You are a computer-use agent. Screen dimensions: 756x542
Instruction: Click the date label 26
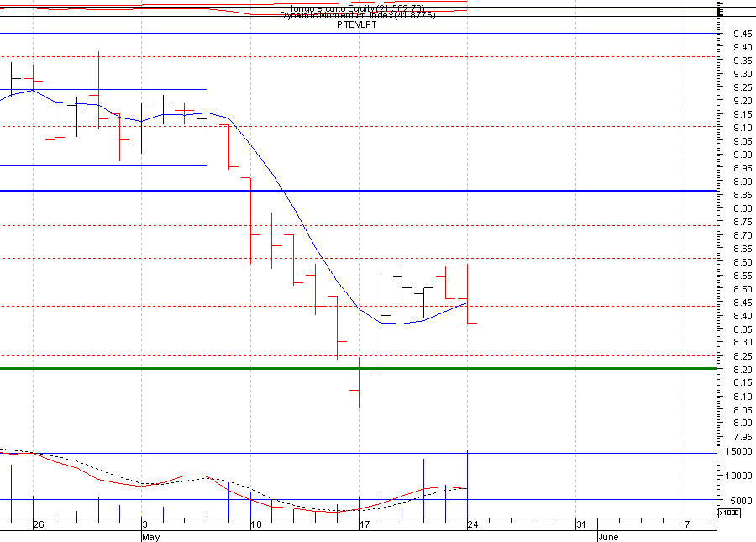coord(39,524)
